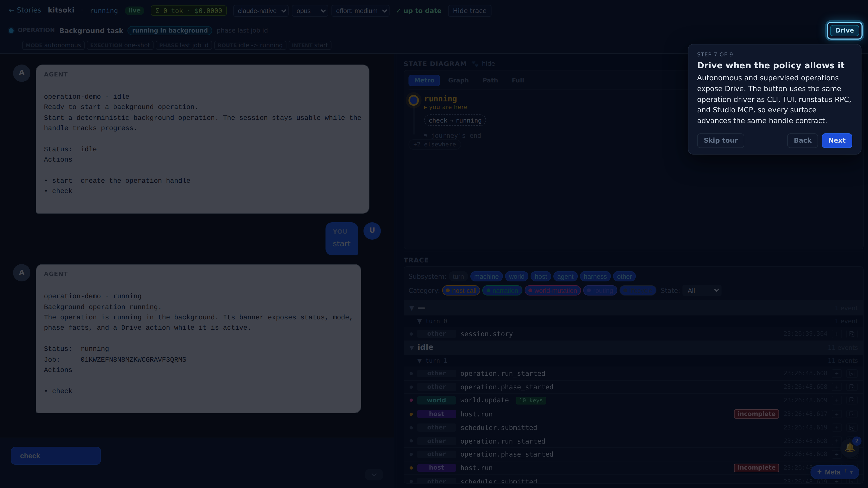This screenshot has width=868, height=488.
Task: Open the effort: medium dropdown
Action: tap(360, 11)
